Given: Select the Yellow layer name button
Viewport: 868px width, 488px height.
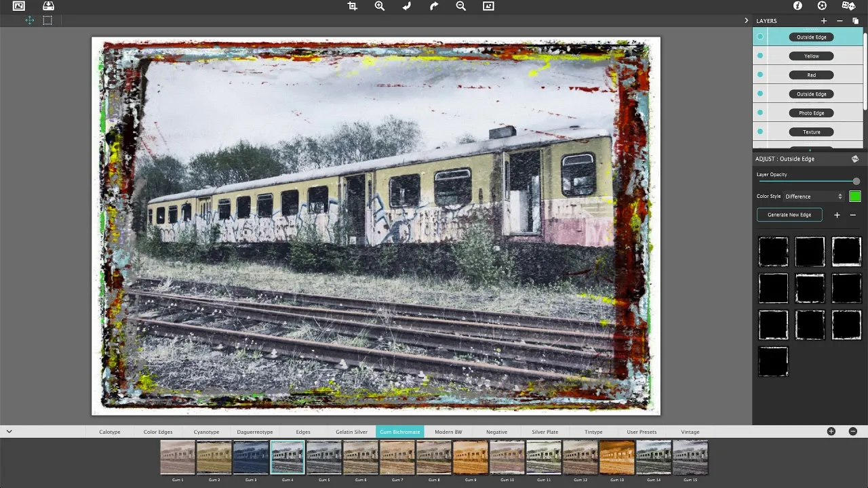Looking at the screenshot, I should point(812,56).
